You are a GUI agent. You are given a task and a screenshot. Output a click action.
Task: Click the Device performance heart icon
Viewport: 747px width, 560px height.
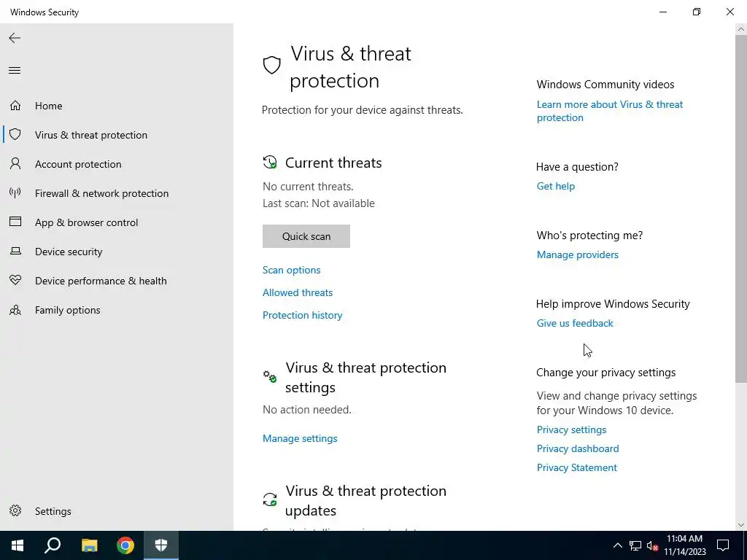tap(15, 280)
